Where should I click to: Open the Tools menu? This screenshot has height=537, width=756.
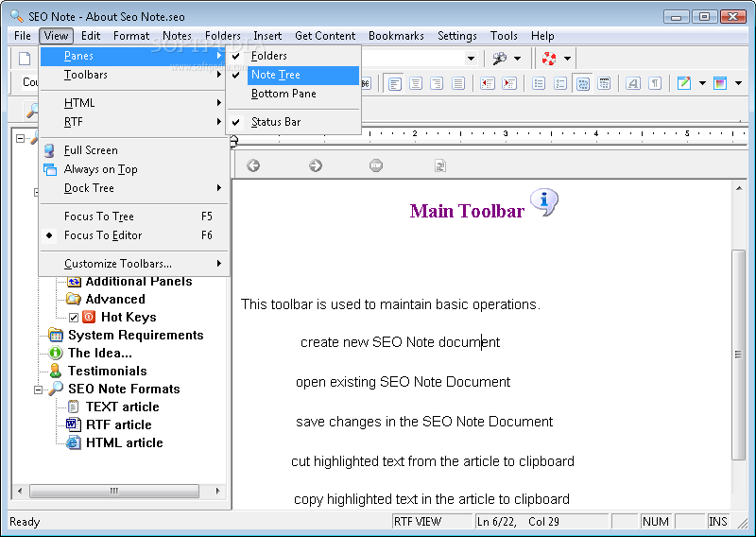click(x=504, y=36)
